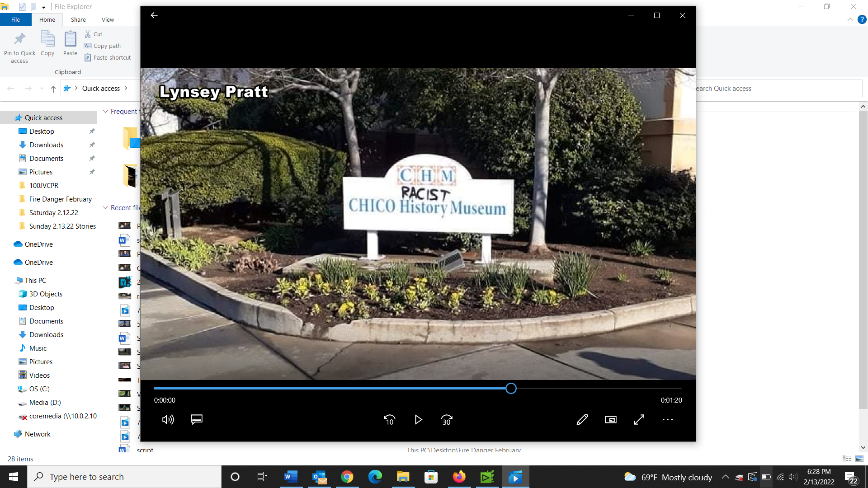The height and width of the screenshot is (488, 868).
Task: Collapse the Recent files section
Action: pos(105,208)
